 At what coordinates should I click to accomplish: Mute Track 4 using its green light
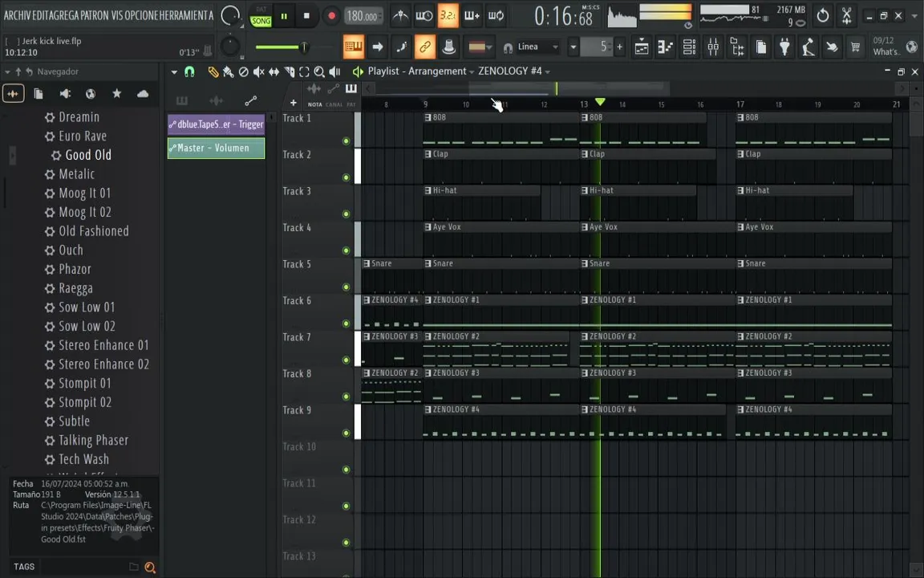coord(346,250)
